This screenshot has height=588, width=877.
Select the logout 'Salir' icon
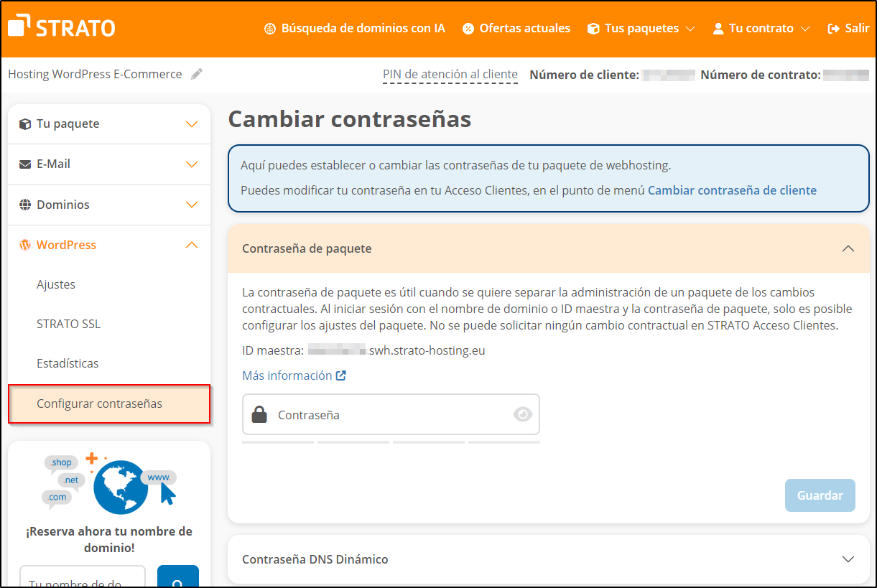835,28
